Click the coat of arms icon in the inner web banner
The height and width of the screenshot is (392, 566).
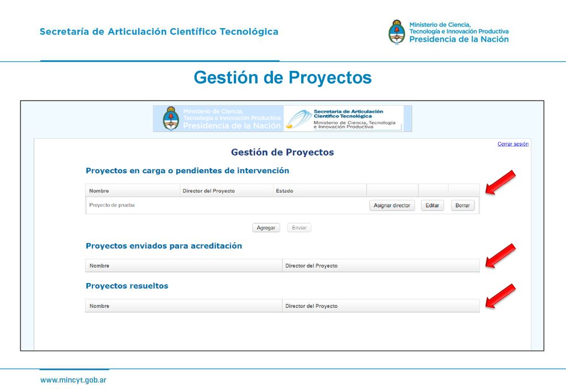[x=171, y=118]
